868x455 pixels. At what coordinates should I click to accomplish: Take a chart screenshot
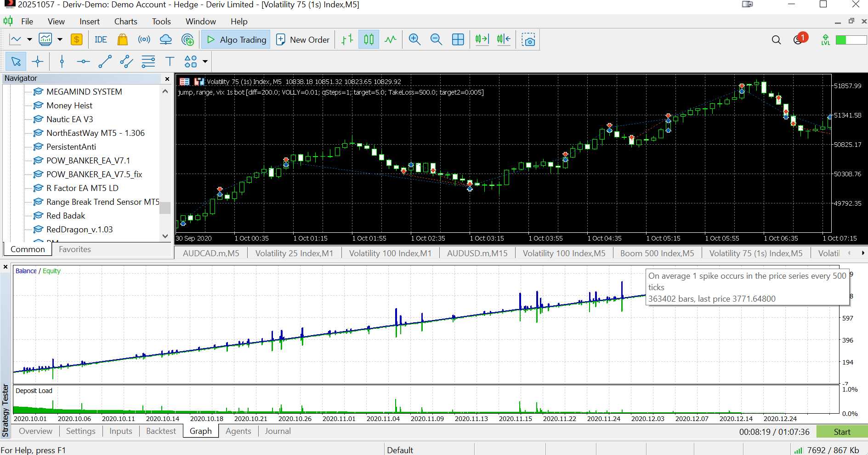528,39
